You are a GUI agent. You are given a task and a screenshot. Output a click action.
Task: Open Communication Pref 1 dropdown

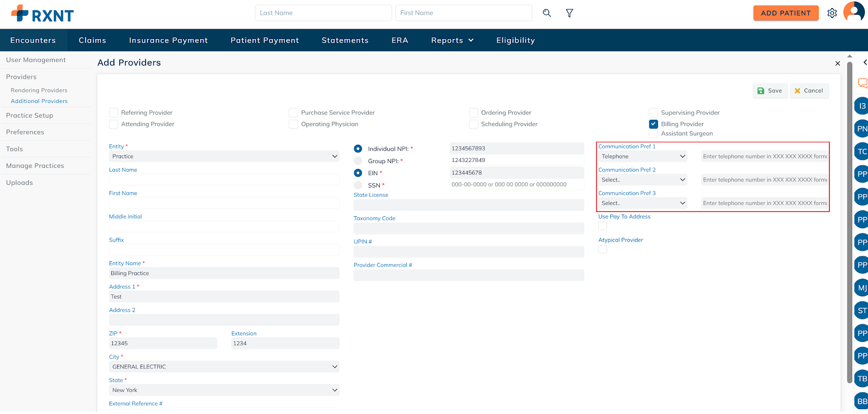642,157
